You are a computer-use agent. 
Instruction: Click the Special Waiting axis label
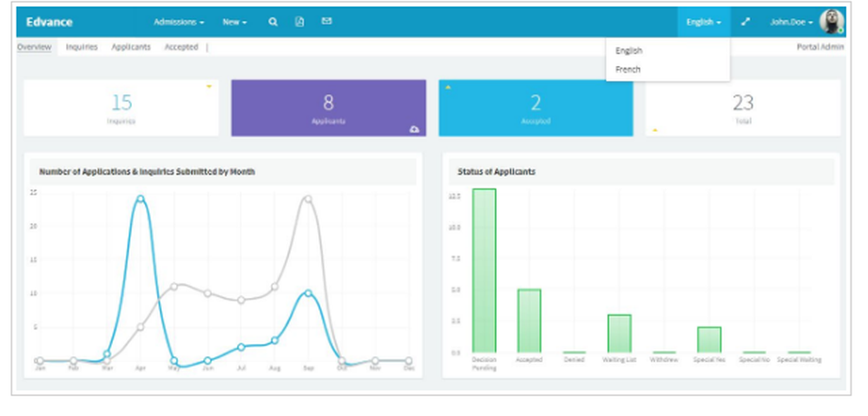[799, 360]
